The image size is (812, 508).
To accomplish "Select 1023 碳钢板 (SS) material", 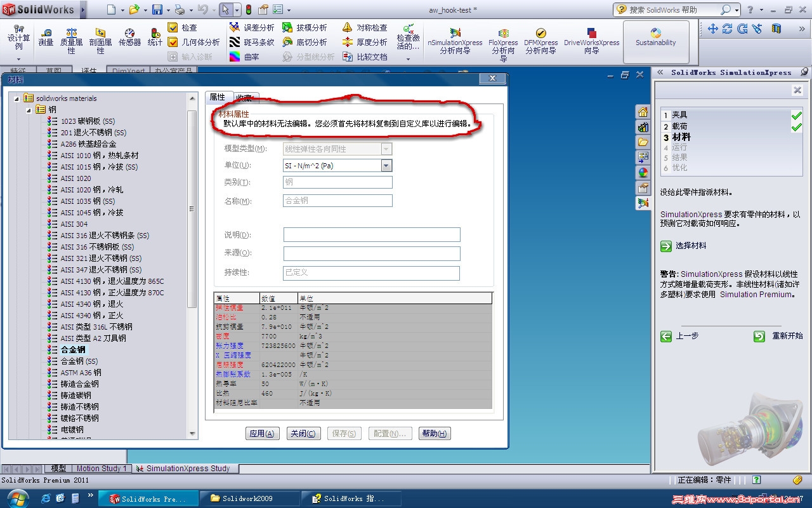I will coord(88,121).
